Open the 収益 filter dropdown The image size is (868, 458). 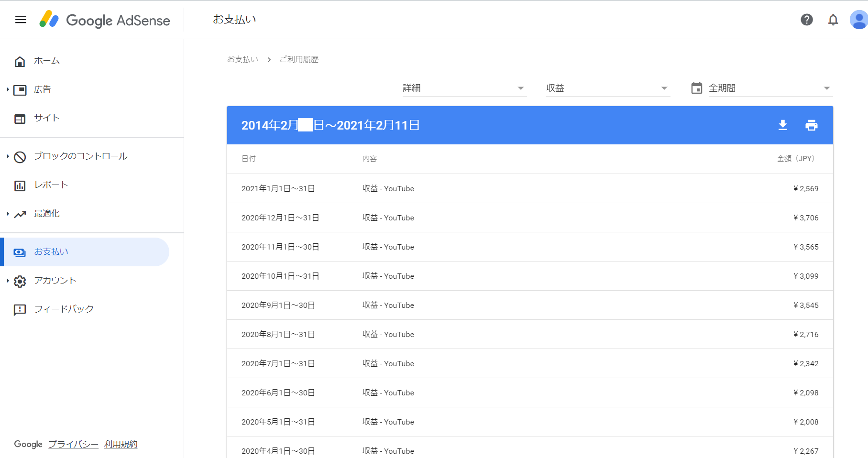click(608, 88)
